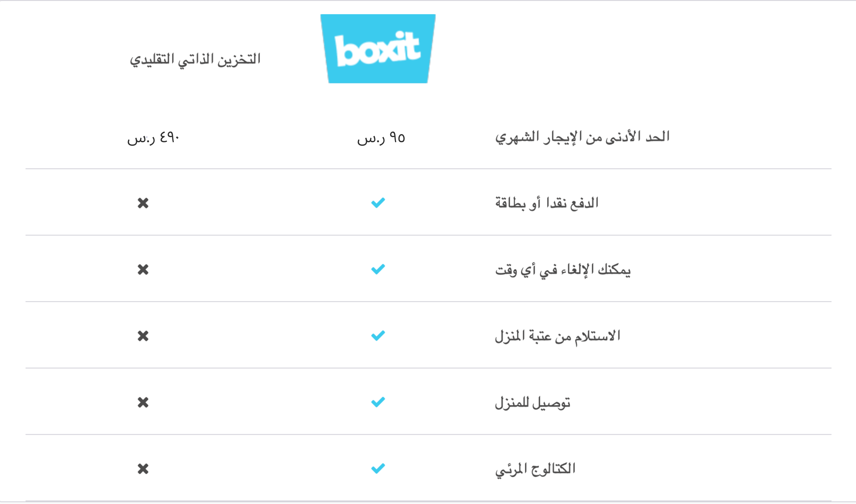This screenshot has height=504, width=856.
Task: Click the blue checkmark for الدفع نقدا أو بطاقة
Action: coord(378,203)
